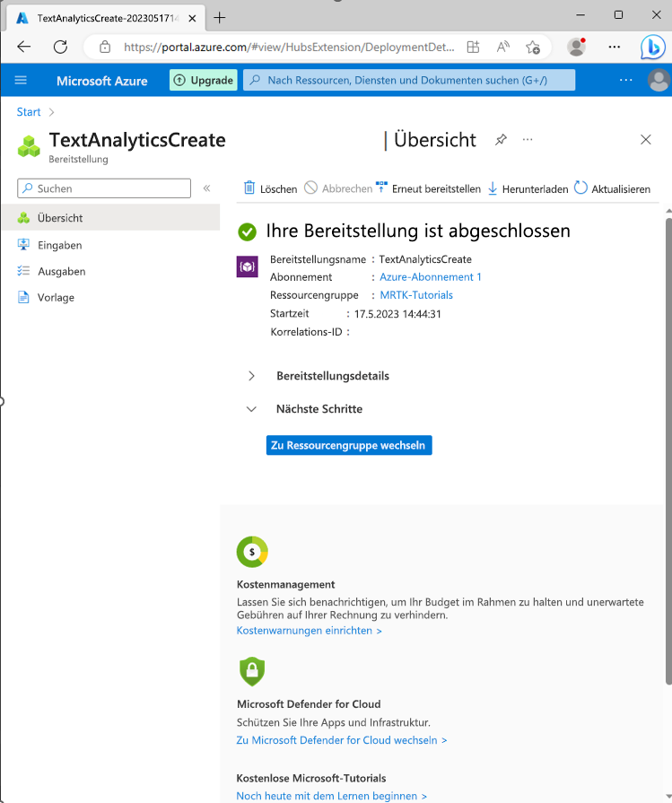Viewport: 672px width, 803px height.
Task: Collapse the sidebar with double chevron
Action: coord(206,188)
